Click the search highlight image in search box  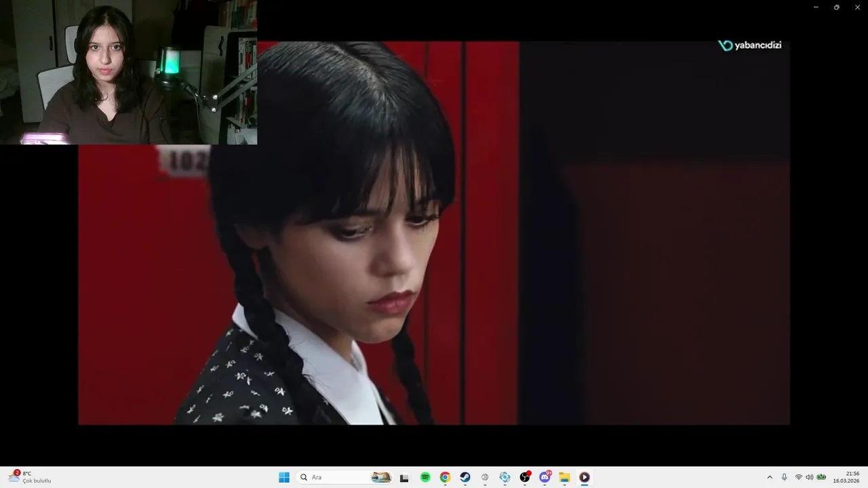coord(381,477)
